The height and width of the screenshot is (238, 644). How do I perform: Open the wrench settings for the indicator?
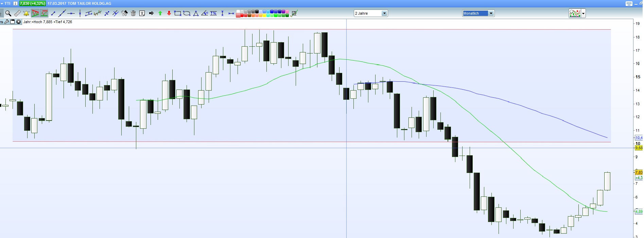tap(6, 22)
